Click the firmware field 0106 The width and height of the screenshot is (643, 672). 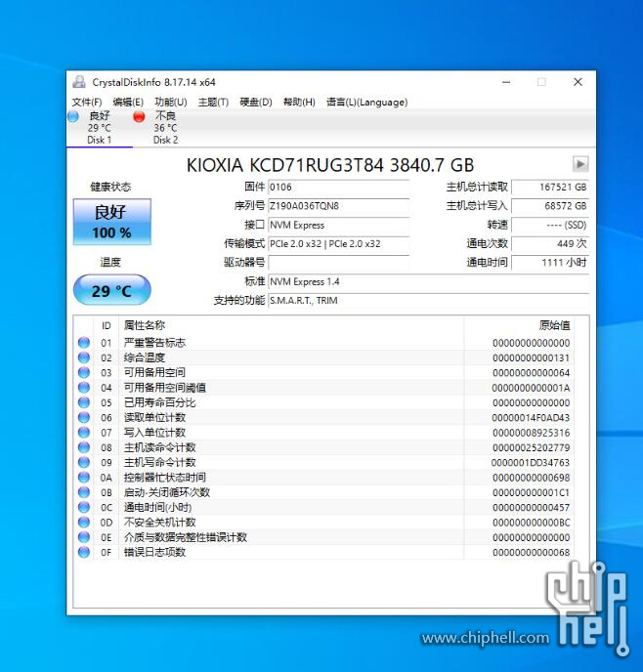coord(338,188)
